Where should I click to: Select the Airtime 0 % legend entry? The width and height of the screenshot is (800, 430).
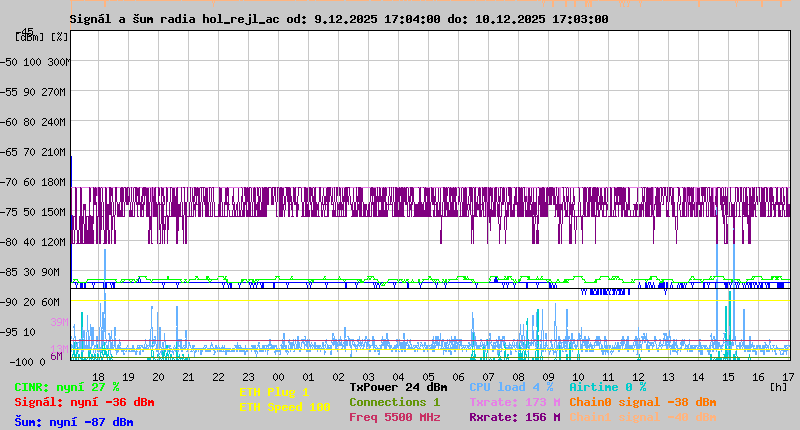(x=607, y=387)
